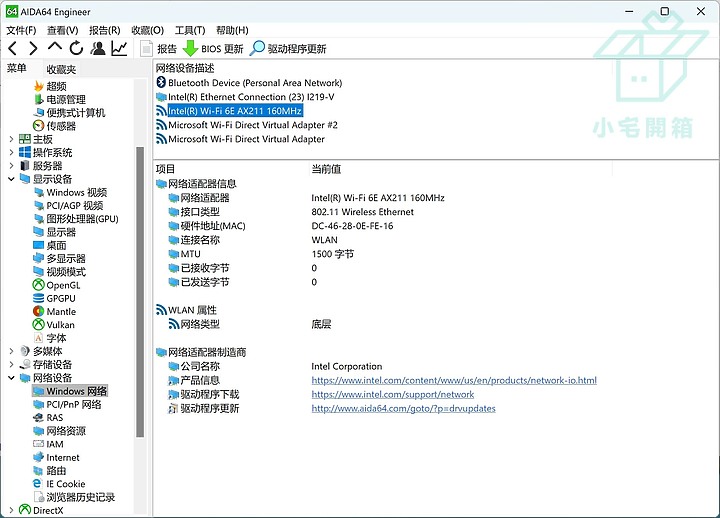Select Intel(R) Ethernet Connection (23) I219-V row
Viewport: 720px width, 518px height.
coord(245,97)
